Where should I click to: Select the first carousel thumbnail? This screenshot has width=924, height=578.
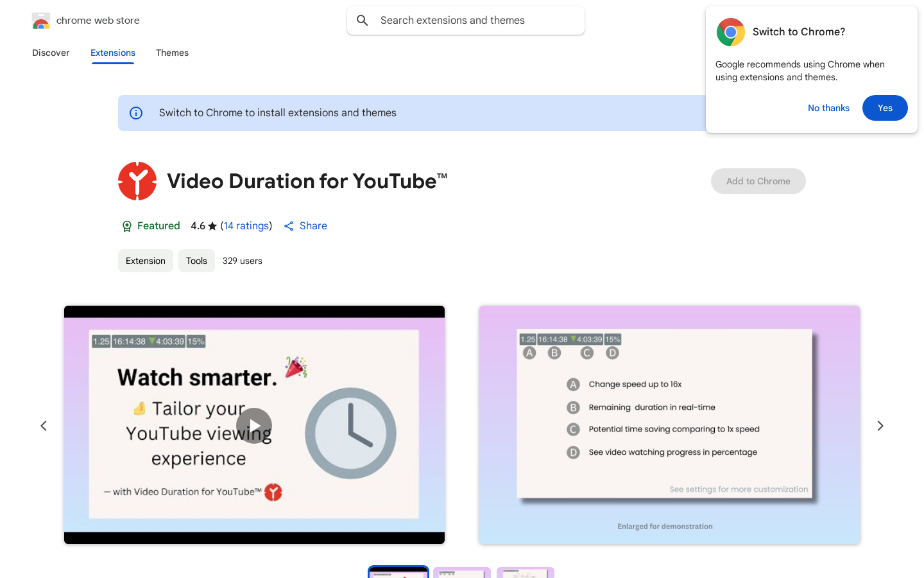[x=398, y=572]
